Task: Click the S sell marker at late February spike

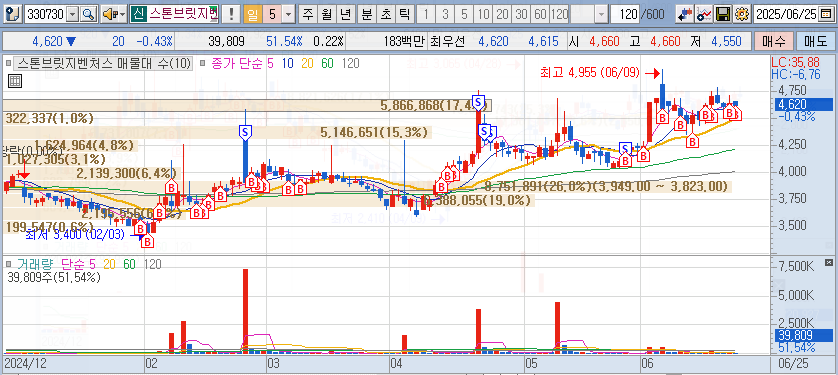Action: click(245, 131)
